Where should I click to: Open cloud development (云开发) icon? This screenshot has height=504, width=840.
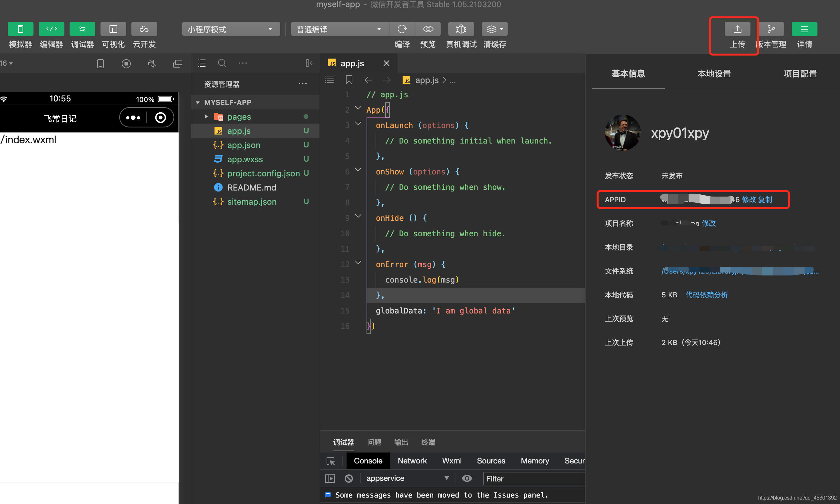coord(144,29)
